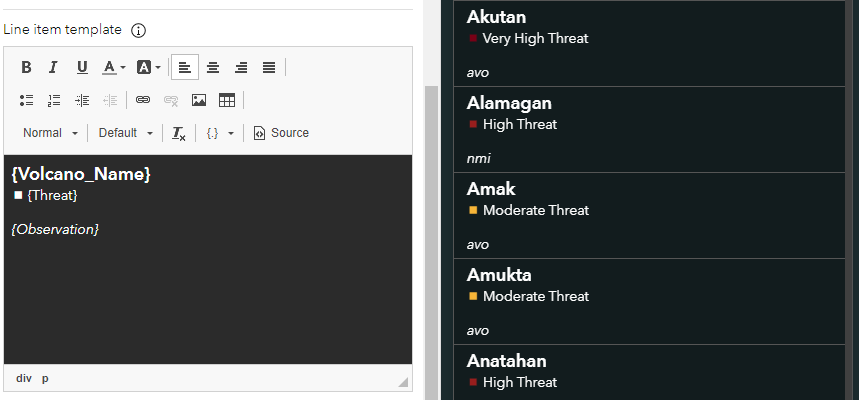The width and height of the screenshot is (859, 400).
Task: Click nmi observation under Alamagan
Action: point(478,159)
